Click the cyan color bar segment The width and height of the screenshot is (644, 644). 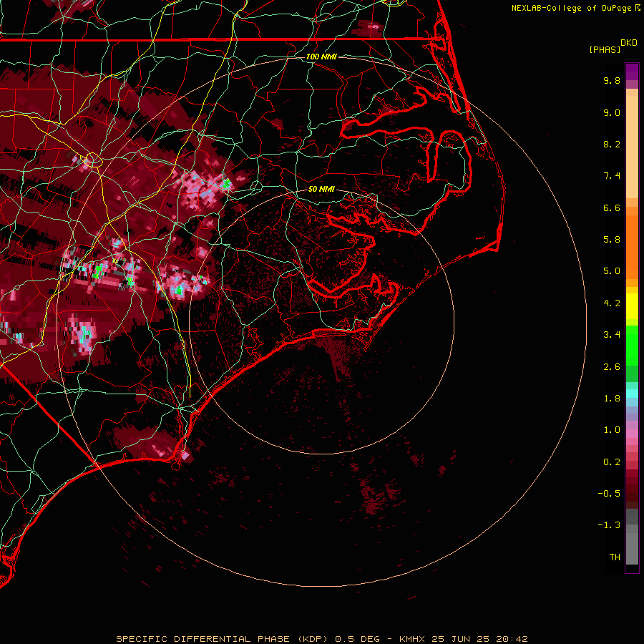click(x=632, y=394)
